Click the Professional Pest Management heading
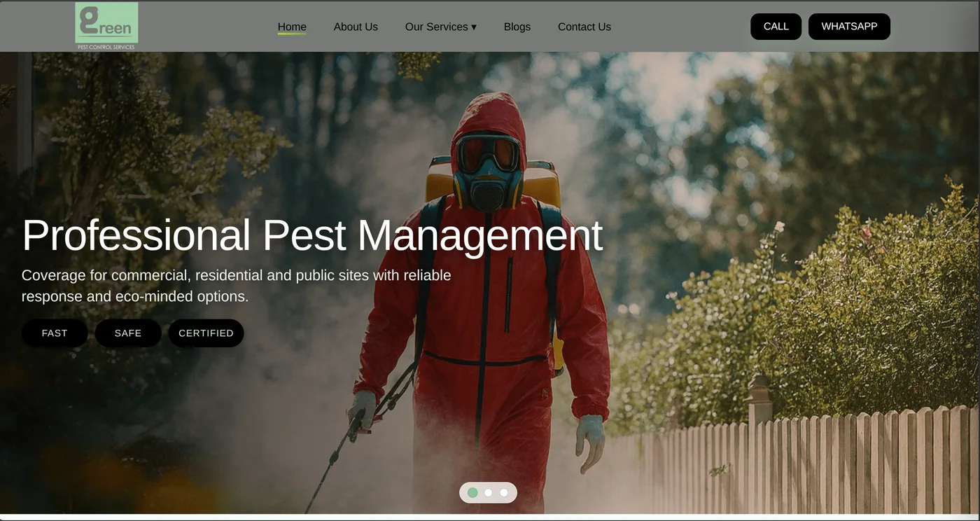Screen dimensions: 980x521 point(312,235)
